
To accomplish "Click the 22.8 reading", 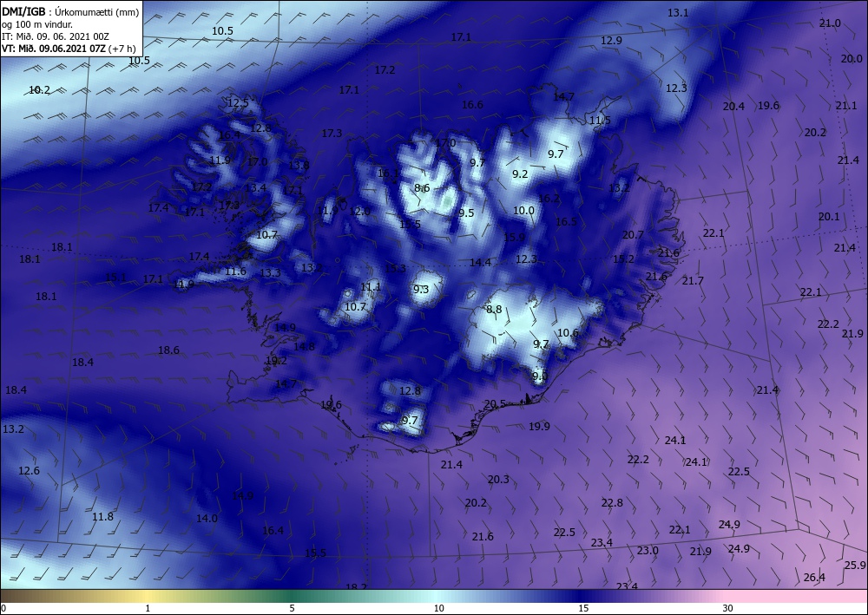I will coord(612,503).
